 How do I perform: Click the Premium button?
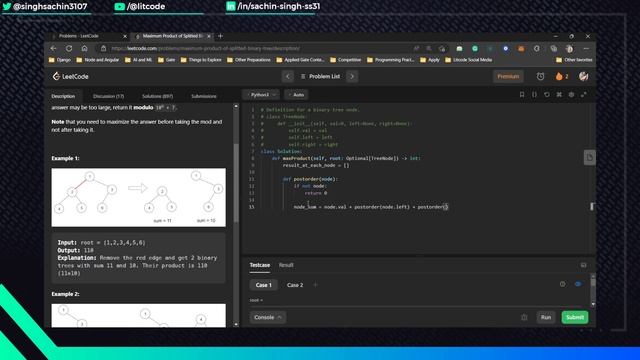click(x=508, y=76)
